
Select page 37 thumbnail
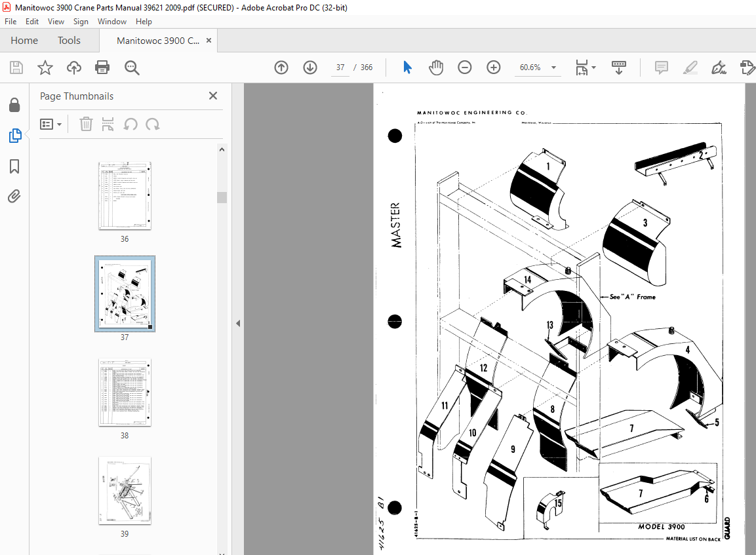[125, 294]
